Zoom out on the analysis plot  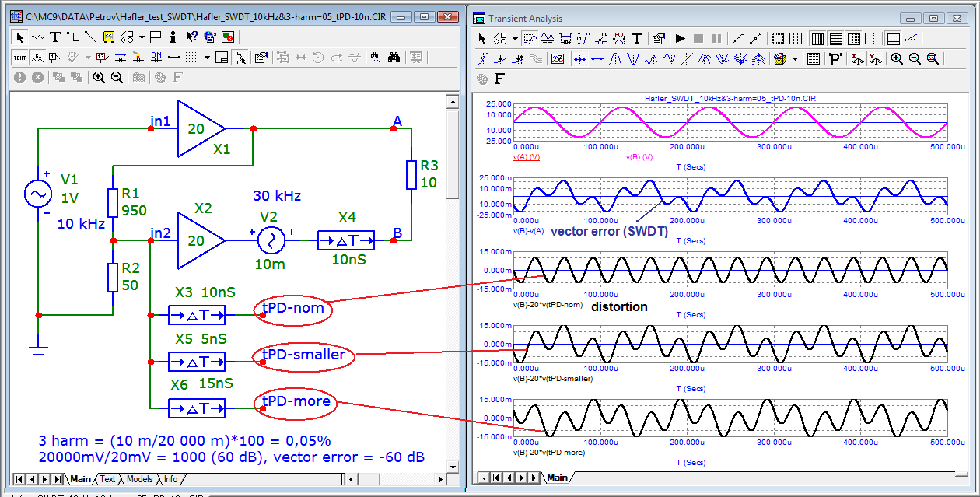(915, 59)
